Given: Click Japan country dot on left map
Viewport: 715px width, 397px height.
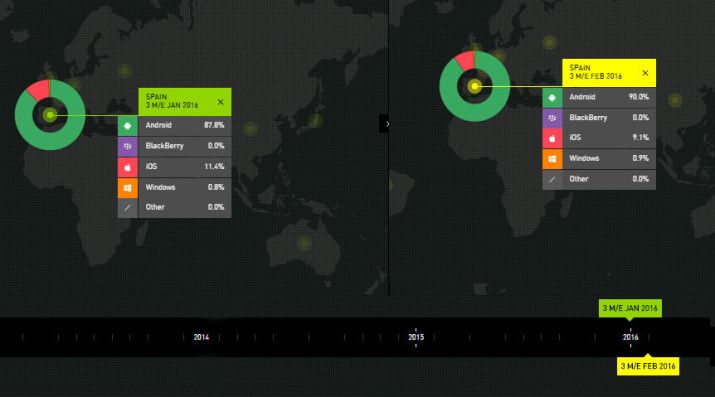Looking at the screenshot, I should pyautogui.click(x=315, y=121).
